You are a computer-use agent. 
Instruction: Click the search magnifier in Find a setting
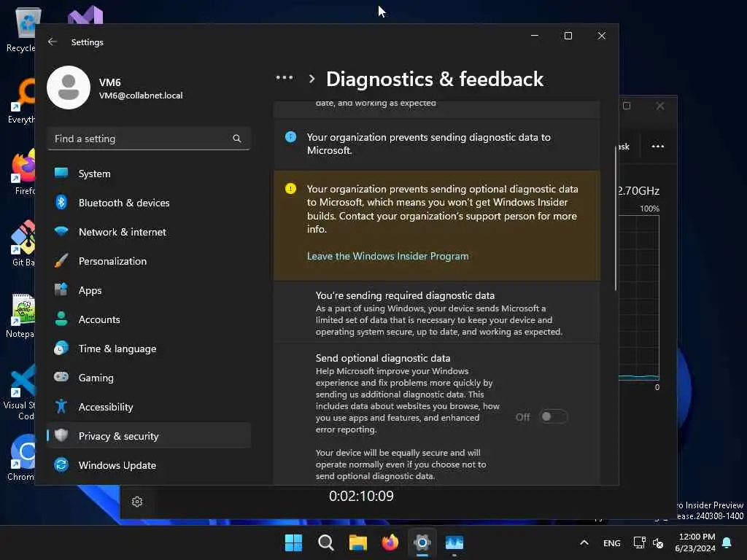237,139
